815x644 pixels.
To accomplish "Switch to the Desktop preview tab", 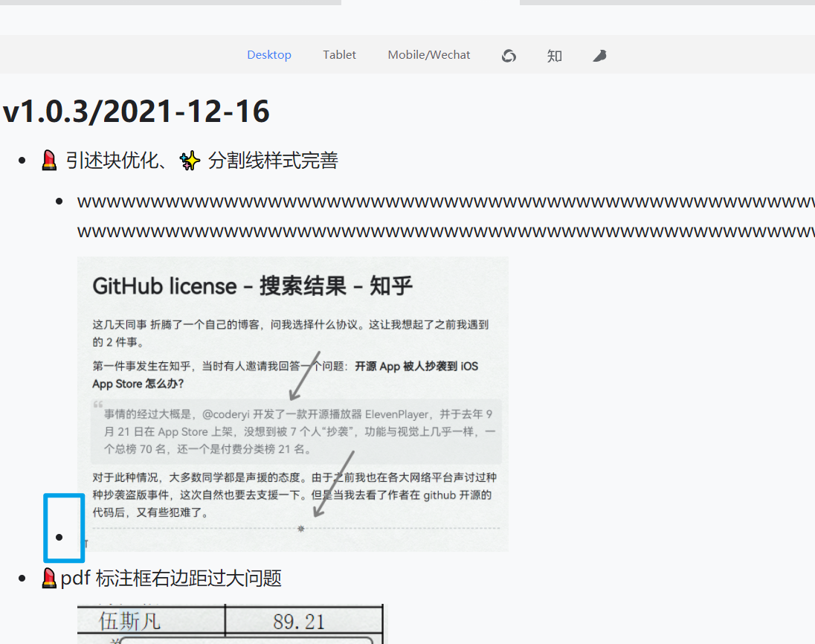I will 268,54.
